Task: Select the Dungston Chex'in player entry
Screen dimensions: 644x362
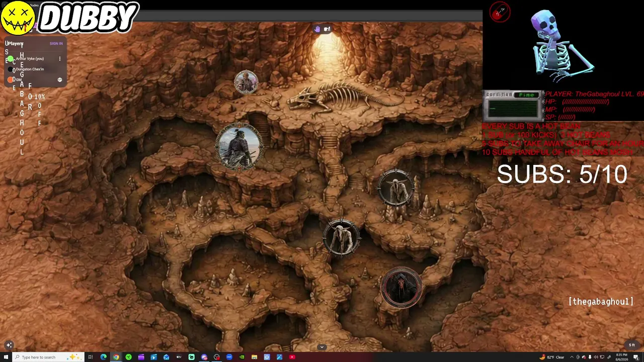Action: pos(30,69)
